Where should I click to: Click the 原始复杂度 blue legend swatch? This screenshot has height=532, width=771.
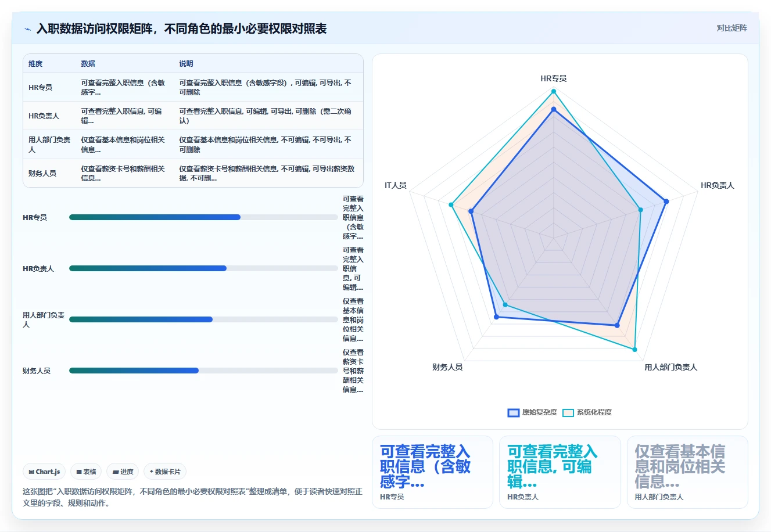click(x=513, y=413)
